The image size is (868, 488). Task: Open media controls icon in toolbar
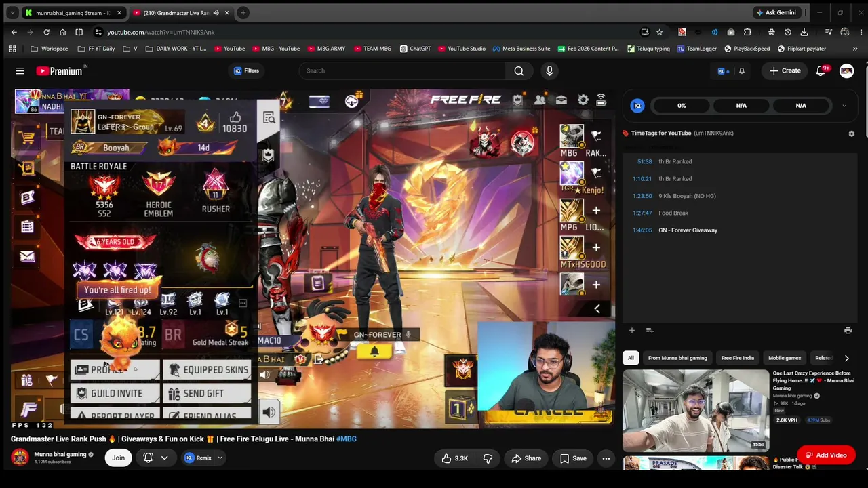[829, 32]
